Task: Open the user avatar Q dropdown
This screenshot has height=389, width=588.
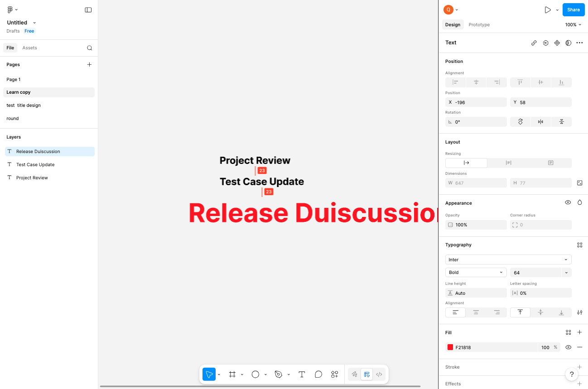Action: (451, 10)
